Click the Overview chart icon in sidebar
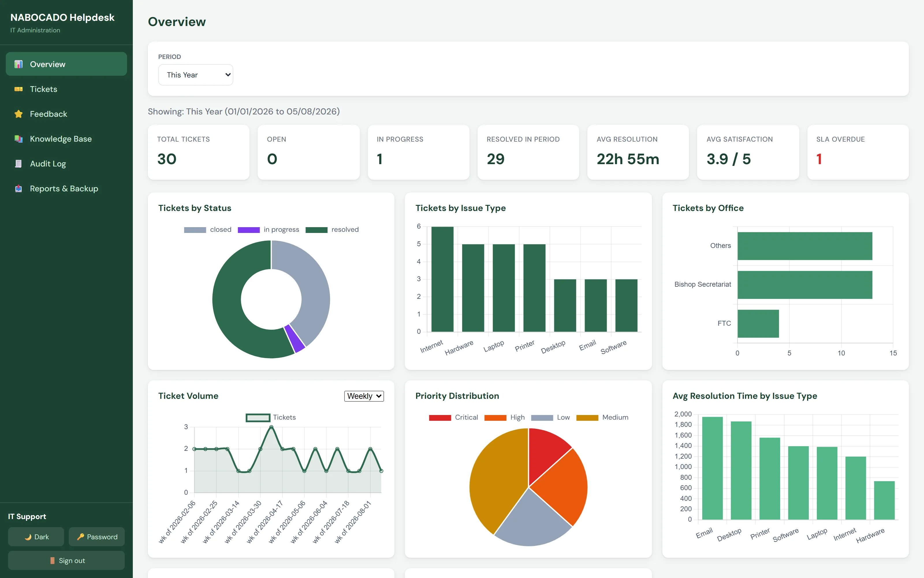This screenshot has width=924, height=578. click(x=18, y=64)
